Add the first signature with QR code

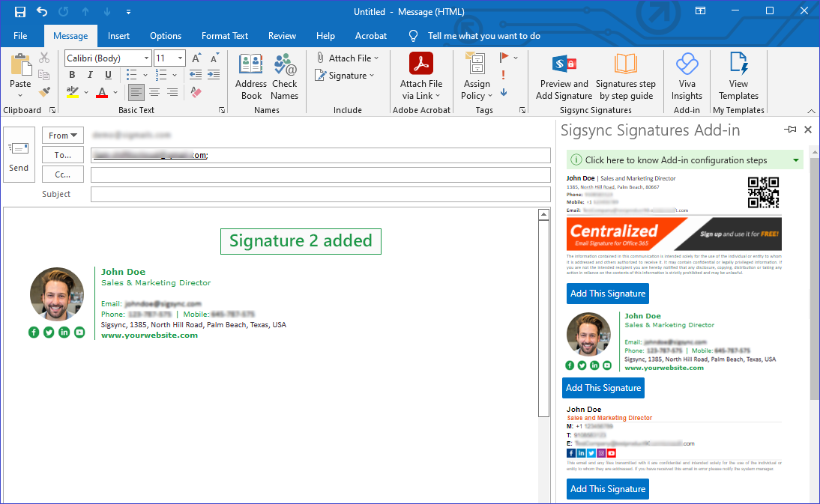(x=607, y=294)
